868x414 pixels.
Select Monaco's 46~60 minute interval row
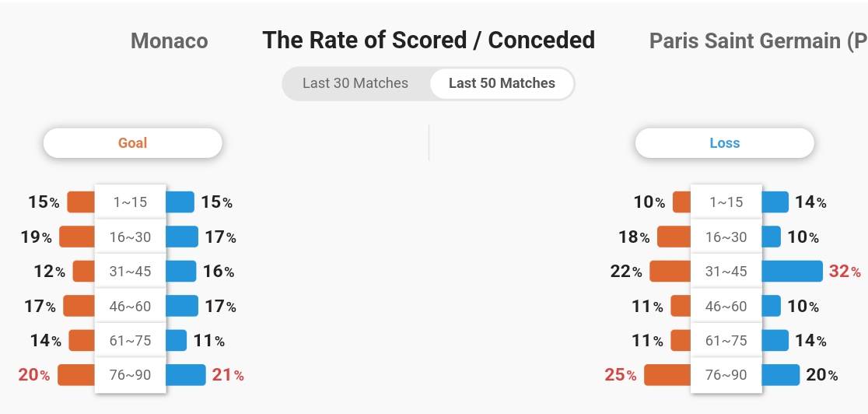[130, 306]
